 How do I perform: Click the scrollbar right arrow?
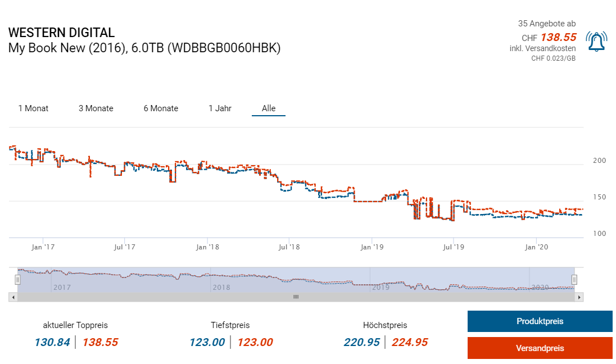pos(579,297)
